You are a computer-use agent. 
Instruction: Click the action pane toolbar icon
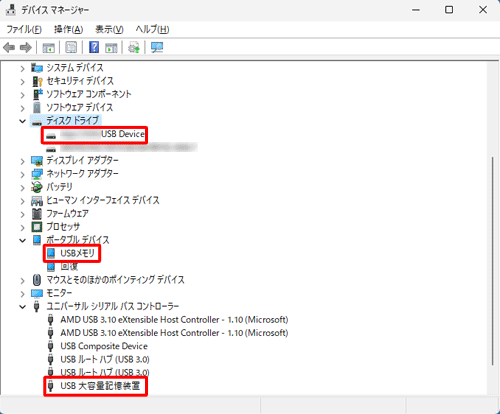point(111,48)
